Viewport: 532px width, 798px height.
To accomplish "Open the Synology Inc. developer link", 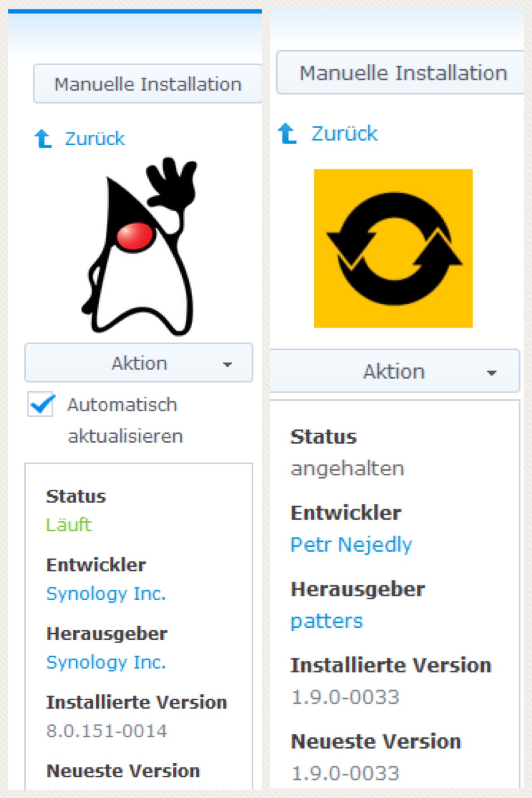I will (x=106, y=593).
